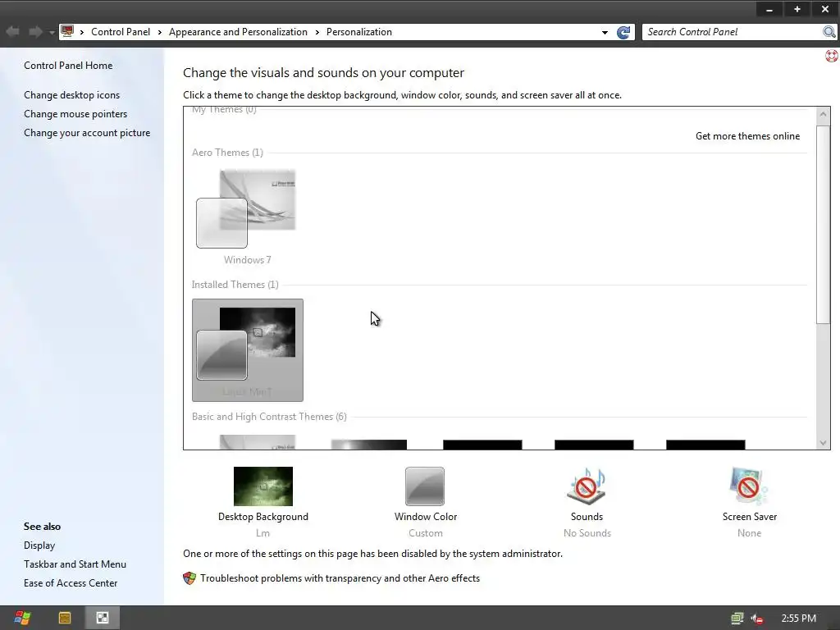840x630 pixels.
Task: Open Troubleshoot problems with transparency link
Action: point(340,578)
